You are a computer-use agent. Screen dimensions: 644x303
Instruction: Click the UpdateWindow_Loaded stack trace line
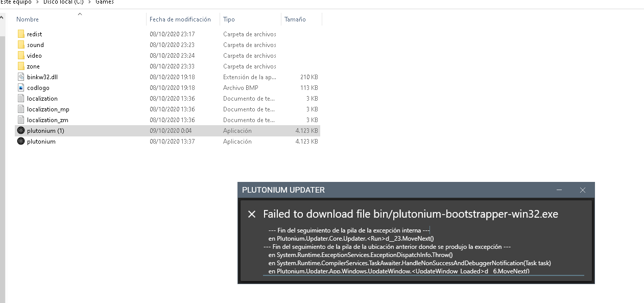coord(399,271)
